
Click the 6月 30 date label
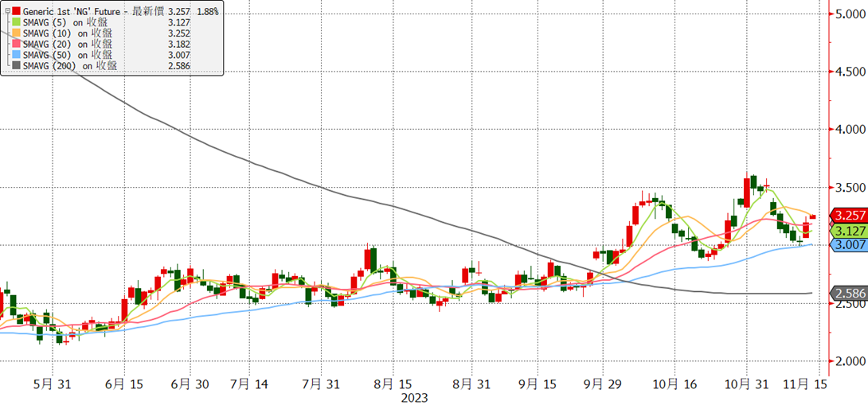[190, 384]
